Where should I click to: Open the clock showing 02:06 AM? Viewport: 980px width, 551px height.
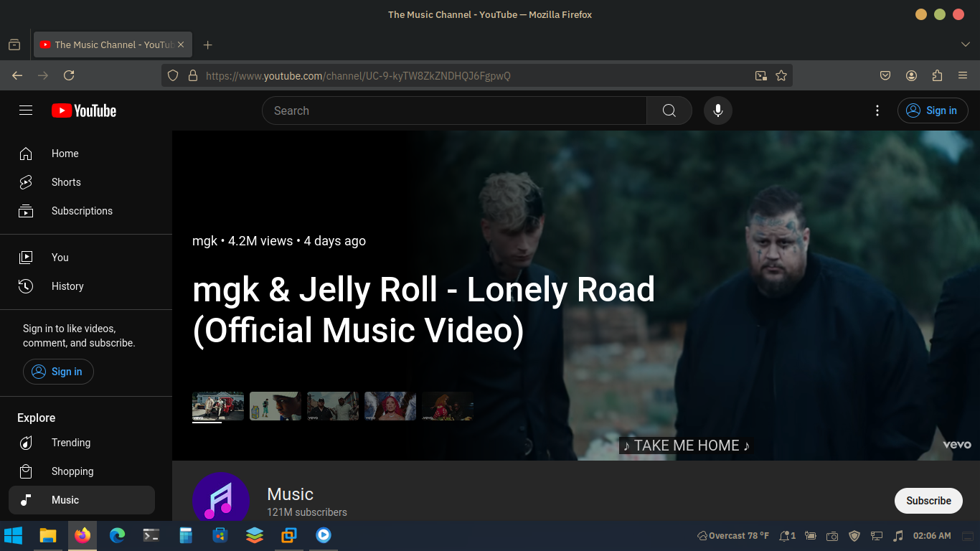tap(932, 536)
